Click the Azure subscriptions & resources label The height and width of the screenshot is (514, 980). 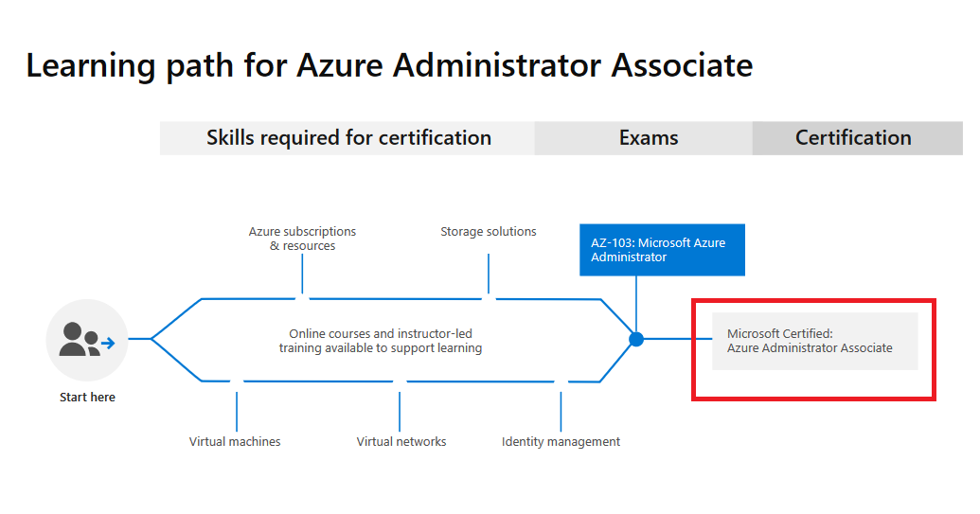pyautogui.click(x=302, y=239)
